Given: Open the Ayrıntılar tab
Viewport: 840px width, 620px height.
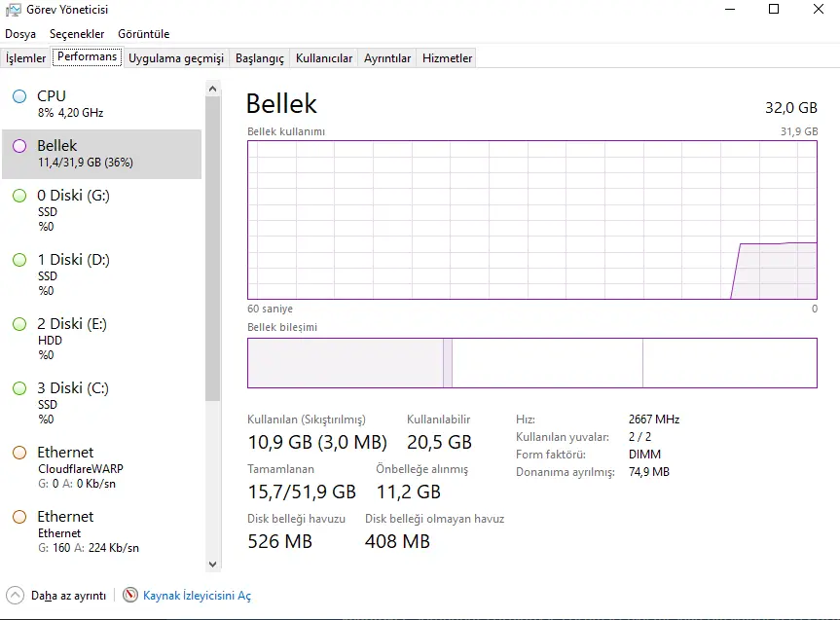Looking at the screenshot, I should point(387,57).
